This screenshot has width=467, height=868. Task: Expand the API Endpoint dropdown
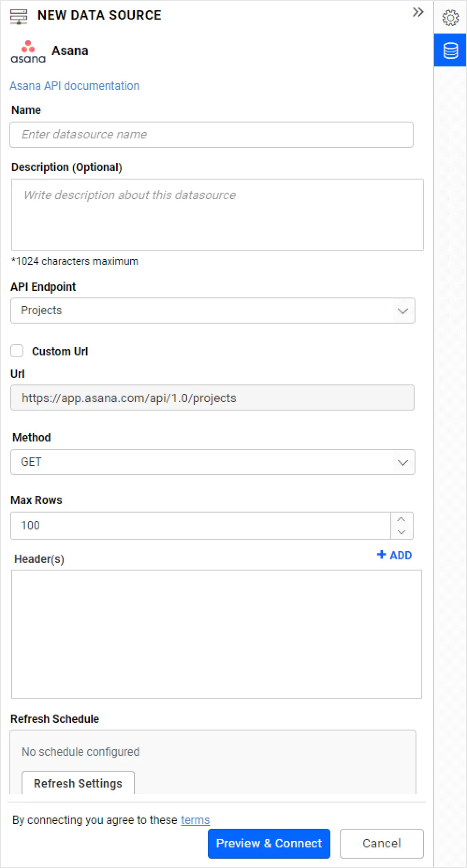pyautogui.click(x=212, y=311)
